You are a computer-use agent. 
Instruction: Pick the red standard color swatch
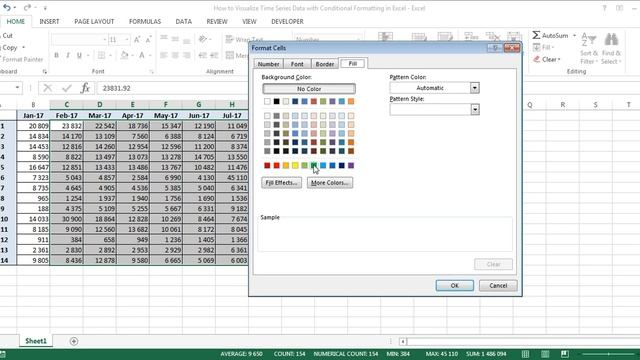(x=276, y=165)
